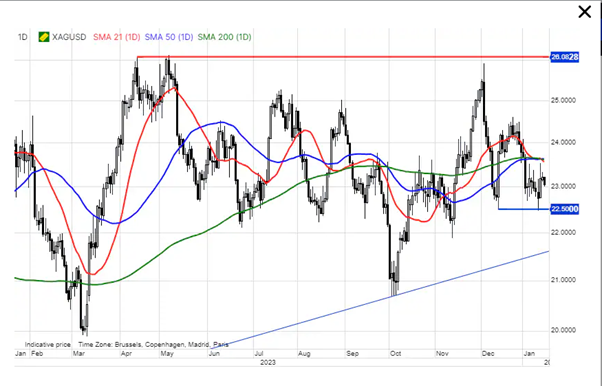602x386 pixels.
Task: Click the green XAGUSD instrument icon
Action: [44, 37]
